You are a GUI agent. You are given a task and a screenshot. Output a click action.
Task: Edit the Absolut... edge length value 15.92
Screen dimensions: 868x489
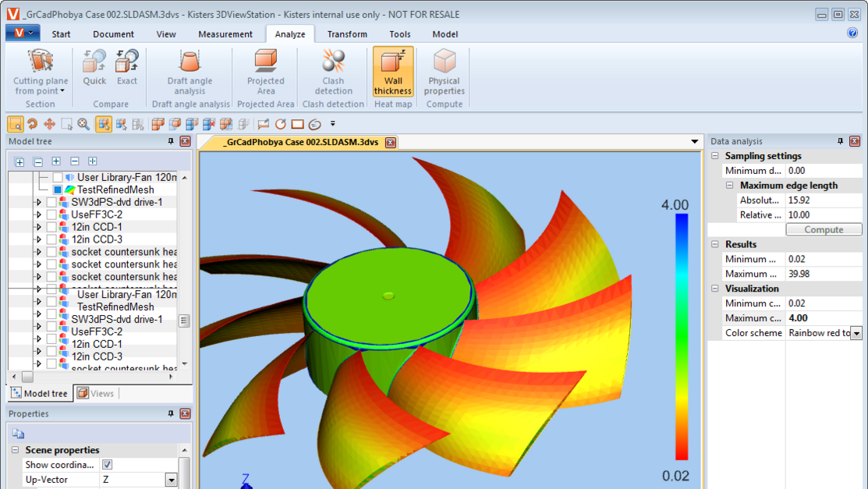tap(824, 200)
